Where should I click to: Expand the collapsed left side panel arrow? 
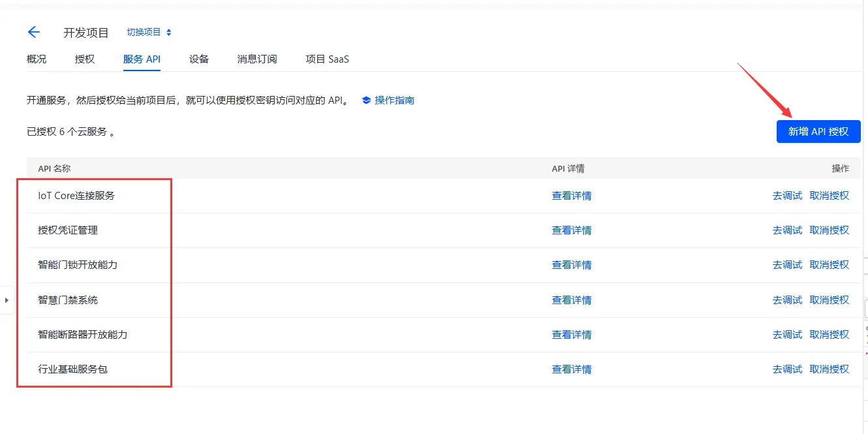(x=7, y=300)
